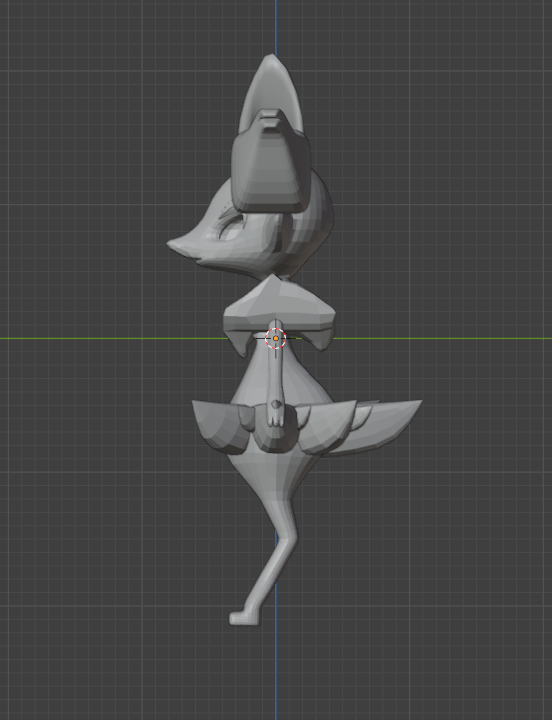Click the 3D cursor at the object origin
The image size is (552, 720).
[x=276, y=338]
